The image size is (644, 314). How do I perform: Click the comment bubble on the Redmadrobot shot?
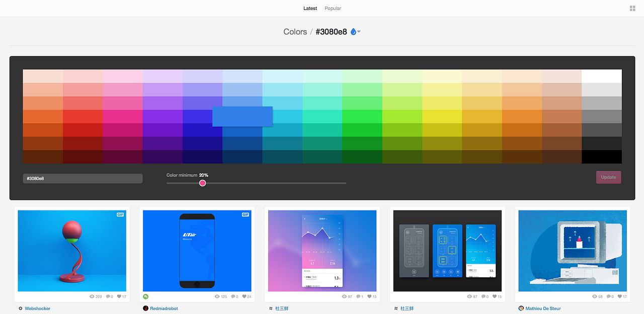point(233,296)
